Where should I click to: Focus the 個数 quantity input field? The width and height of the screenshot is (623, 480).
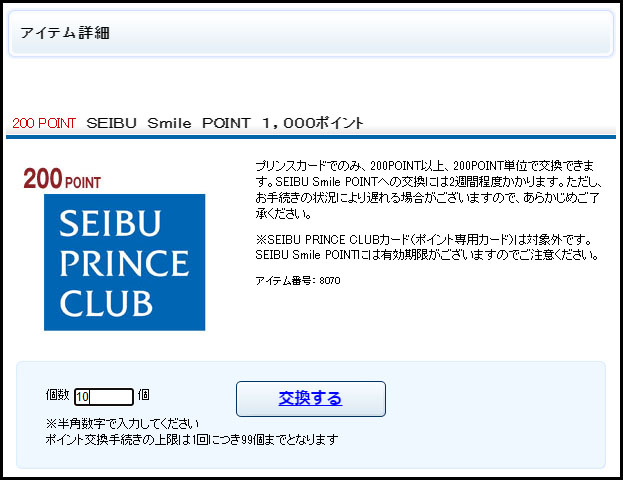point(104,397)
